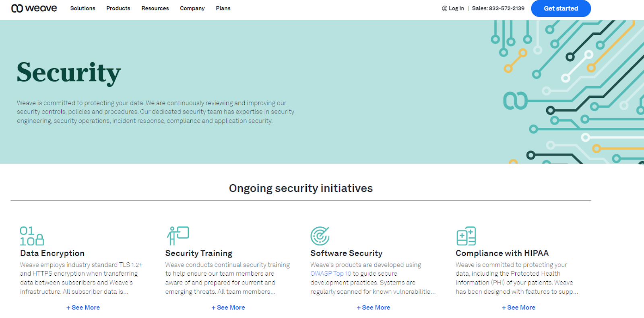Open the Products menu
The height and width of the screenshot is (318, 644).
click(118, 8)
